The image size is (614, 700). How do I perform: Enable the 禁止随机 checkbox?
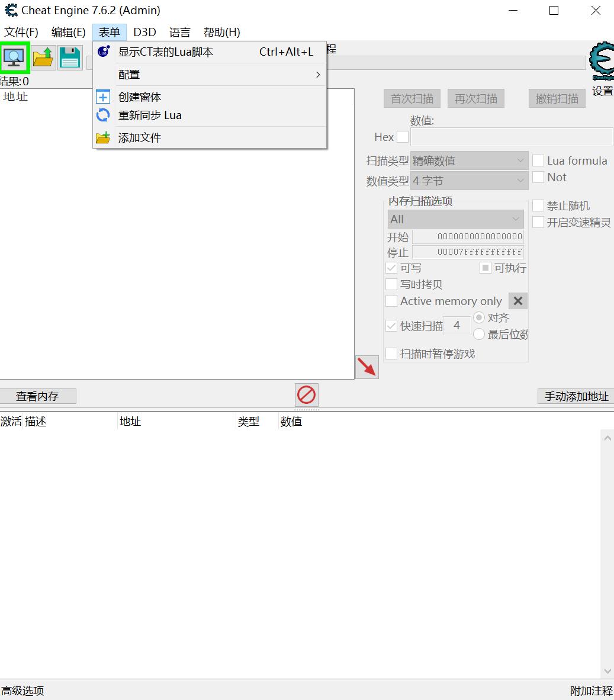coord(538,205)
